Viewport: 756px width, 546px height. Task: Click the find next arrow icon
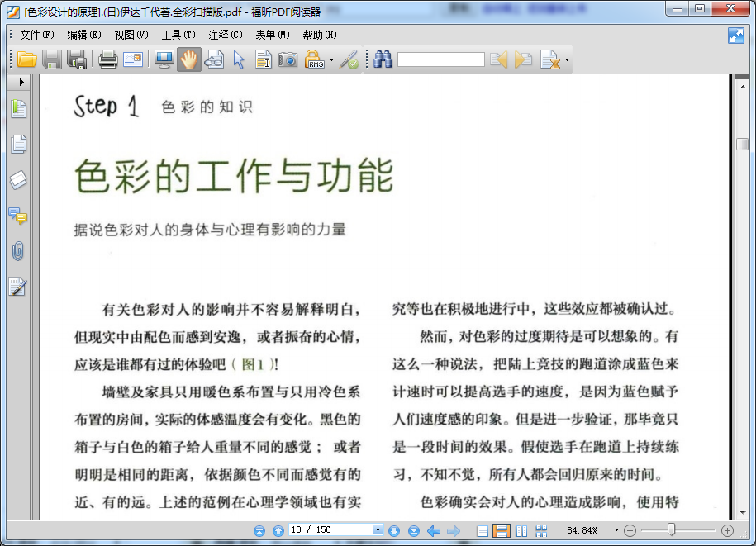(524, 59)
